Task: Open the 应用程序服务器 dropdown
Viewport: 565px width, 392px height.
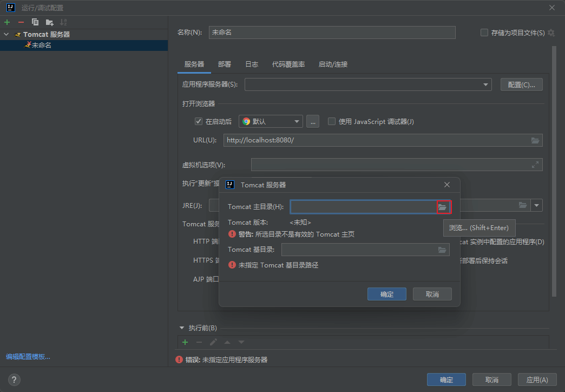Action: [485, 85]
